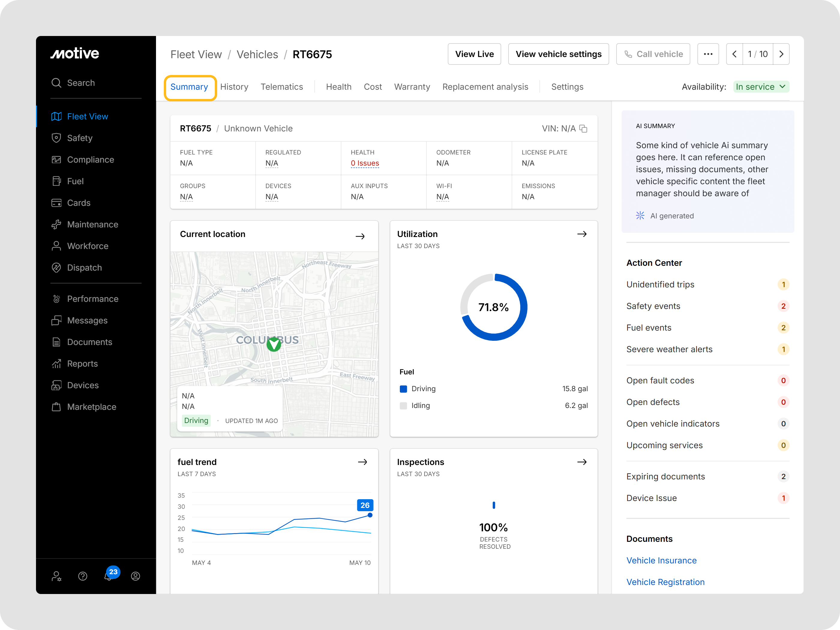Click the 26 data point on fuel trend

tap(370, 515)
